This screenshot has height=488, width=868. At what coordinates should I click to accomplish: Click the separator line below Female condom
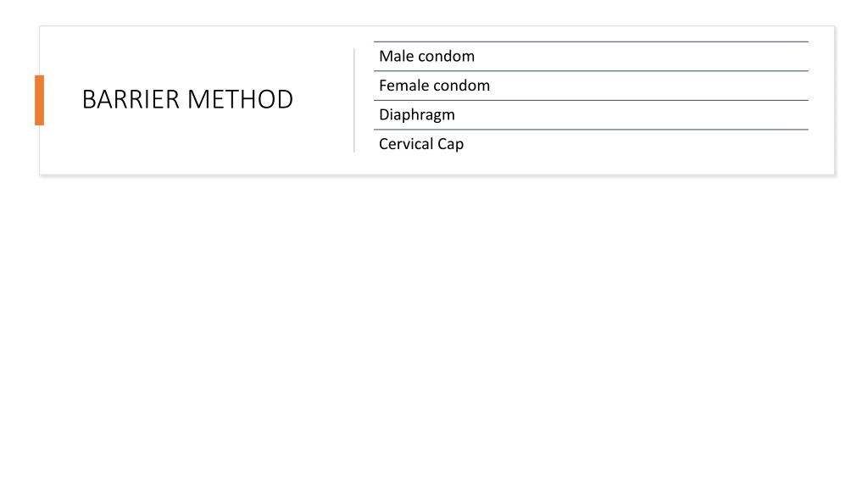coord(591,100)
